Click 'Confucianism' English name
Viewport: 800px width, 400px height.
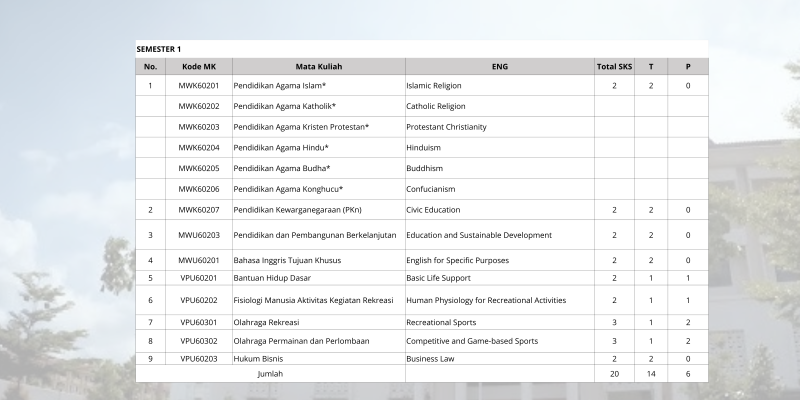tap(431, 189)
